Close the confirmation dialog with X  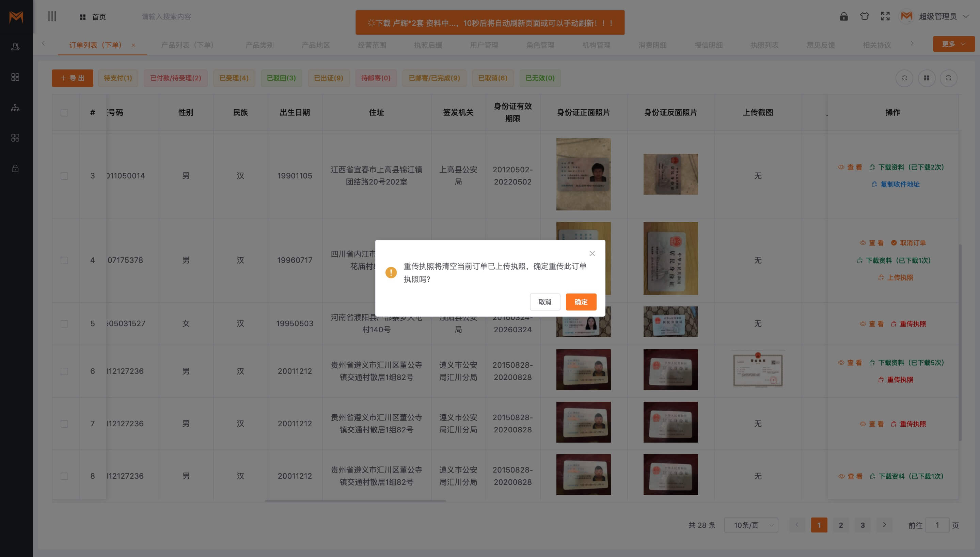(x=592, y=254)
